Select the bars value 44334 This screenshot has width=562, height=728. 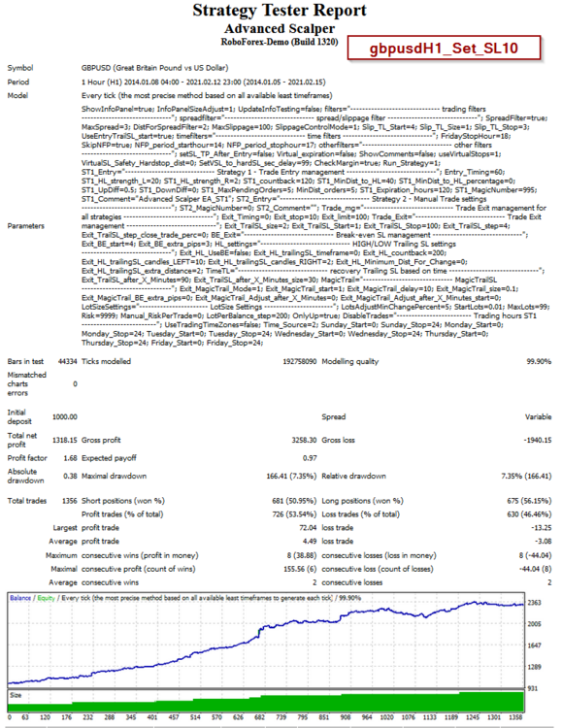[67, 362]
